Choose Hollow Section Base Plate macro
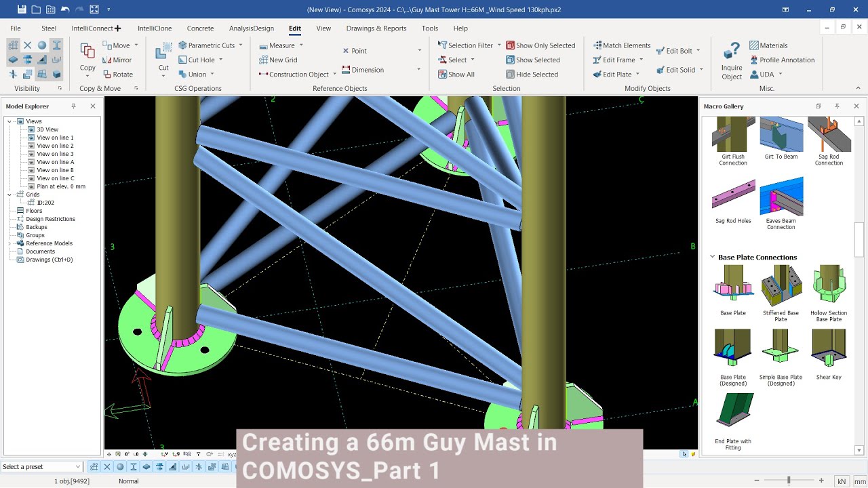 (829, 294)
